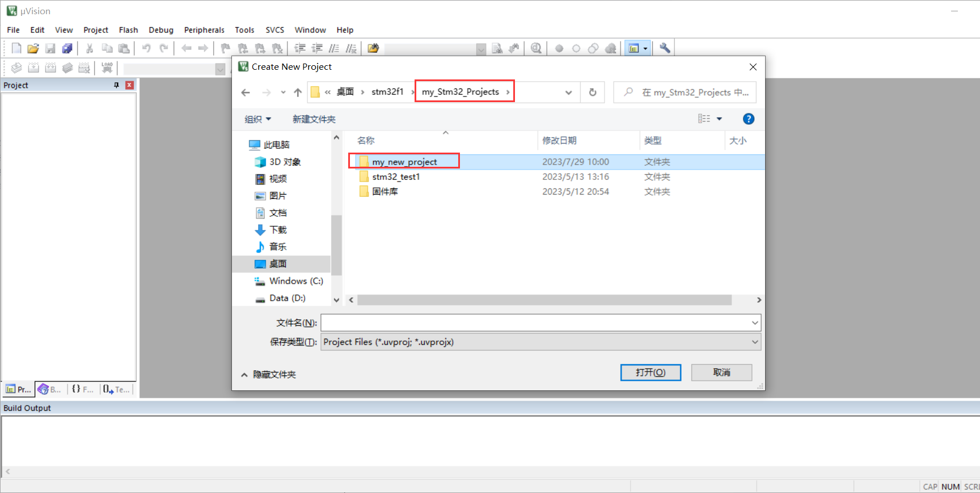The height and width of the screenshot is (493, 980).
Task: Switch to the Templates tab in Project panel
Action: point(116,389)
